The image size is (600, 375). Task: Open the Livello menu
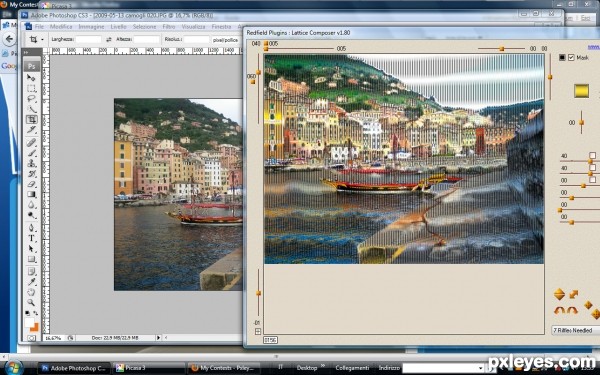118,27
